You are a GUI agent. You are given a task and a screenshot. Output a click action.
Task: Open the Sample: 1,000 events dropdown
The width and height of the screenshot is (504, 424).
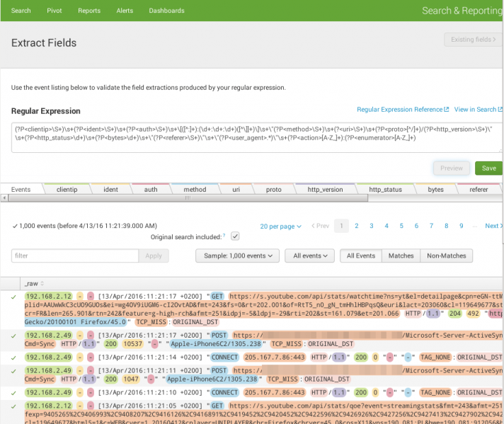(x=238, y=256)
